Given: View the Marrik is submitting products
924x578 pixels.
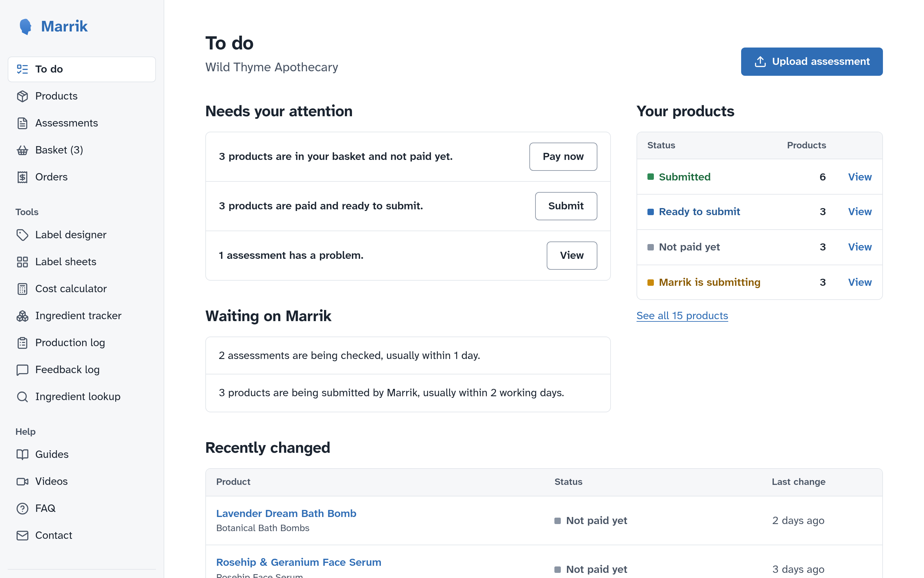Looking at the screenshot, I should [860, 282].
